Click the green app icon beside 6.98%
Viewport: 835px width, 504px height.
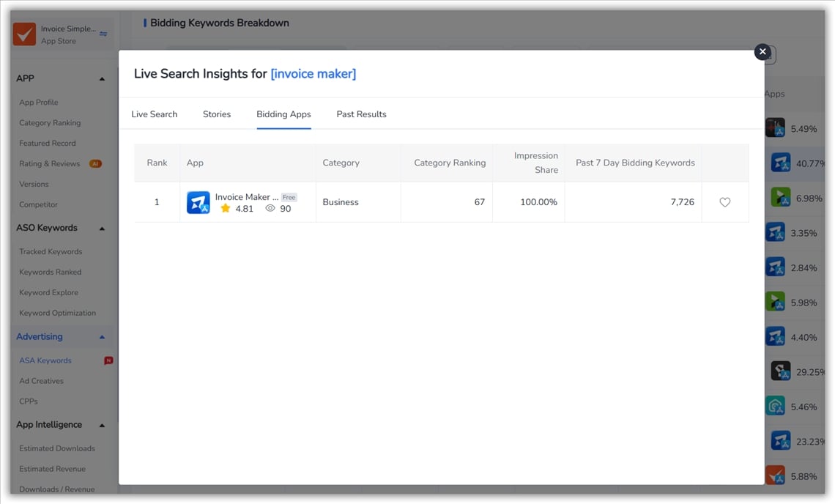(780, 198)
